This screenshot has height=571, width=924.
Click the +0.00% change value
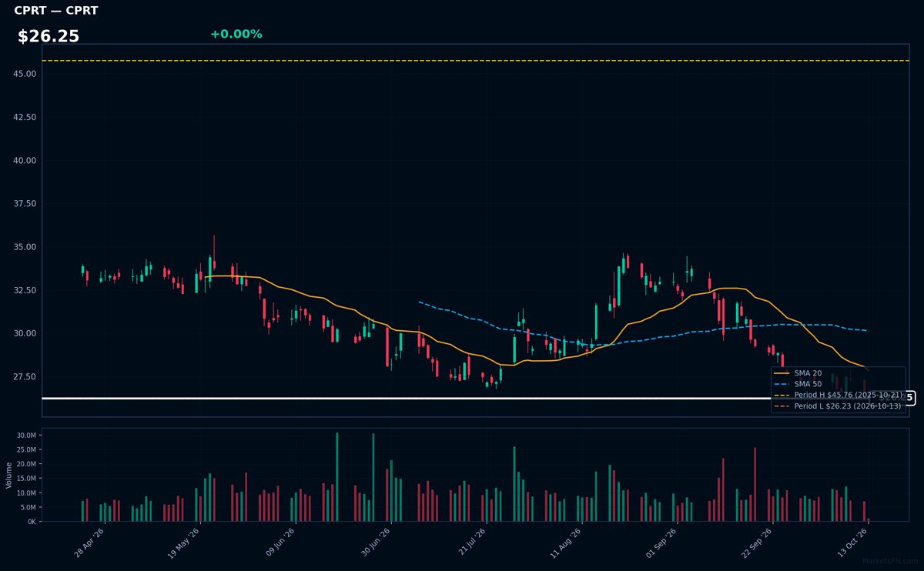coord(236,34)
